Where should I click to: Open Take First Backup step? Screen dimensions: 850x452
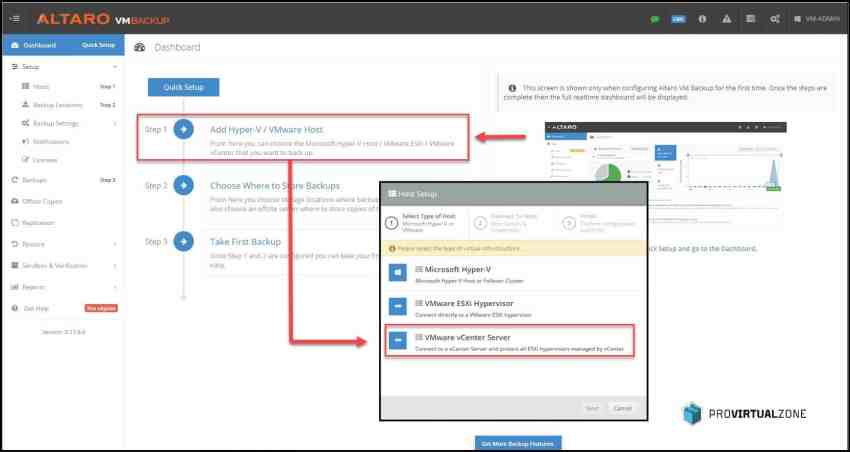pyautogui.click(x=246, y=242)
